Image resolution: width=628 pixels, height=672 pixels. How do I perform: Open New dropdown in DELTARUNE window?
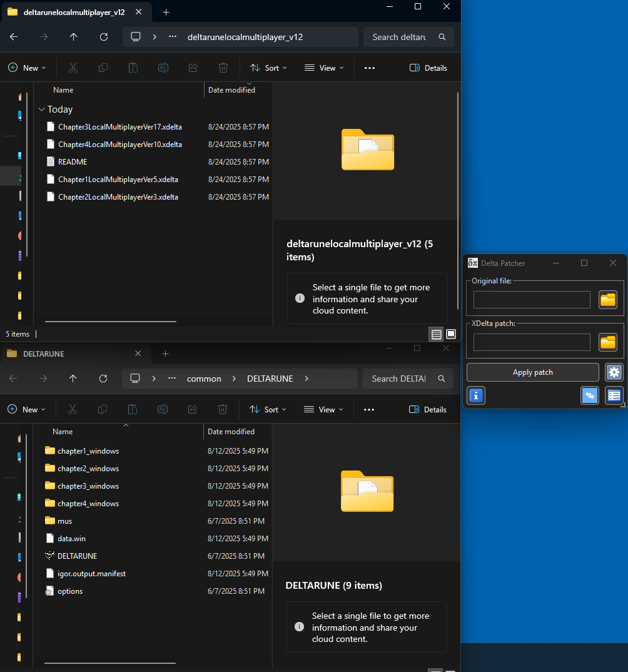(26, 409)
